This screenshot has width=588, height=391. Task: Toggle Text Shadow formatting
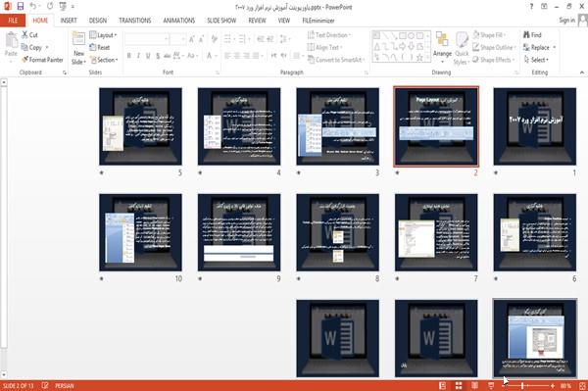(158, 56)
